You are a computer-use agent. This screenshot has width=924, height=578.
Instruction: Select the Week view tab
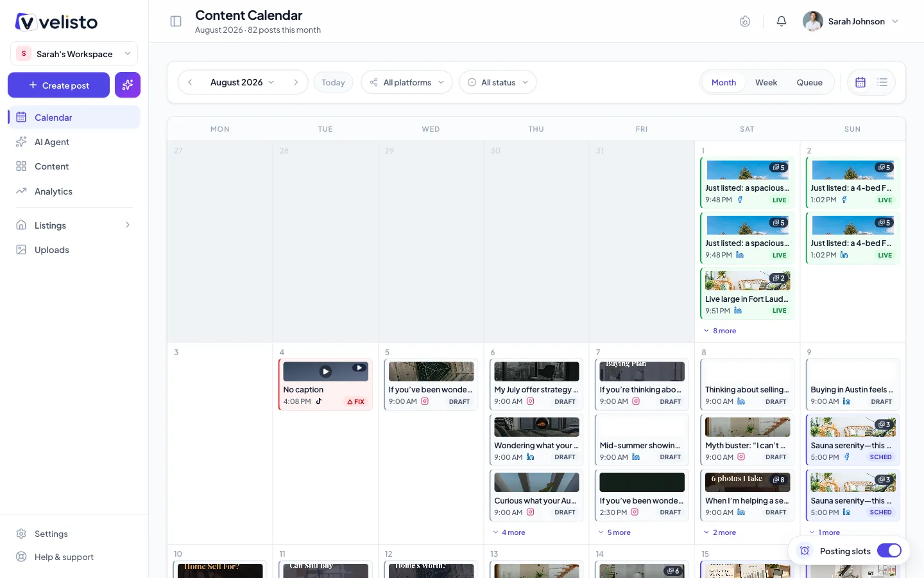[x=766, y=82]
